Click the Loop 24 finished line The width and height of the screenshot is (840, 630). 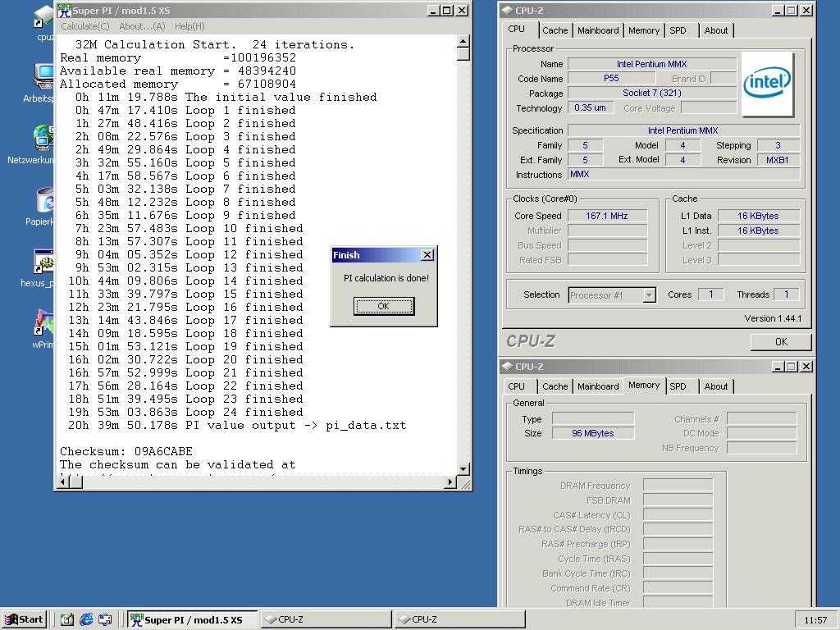185,413
